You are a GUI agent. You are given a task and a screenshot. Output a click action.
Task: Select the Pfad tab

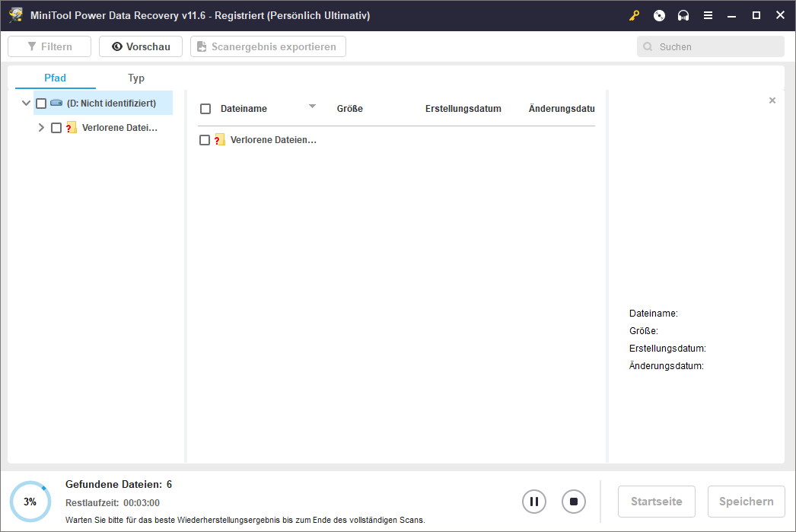click(55, 78)
